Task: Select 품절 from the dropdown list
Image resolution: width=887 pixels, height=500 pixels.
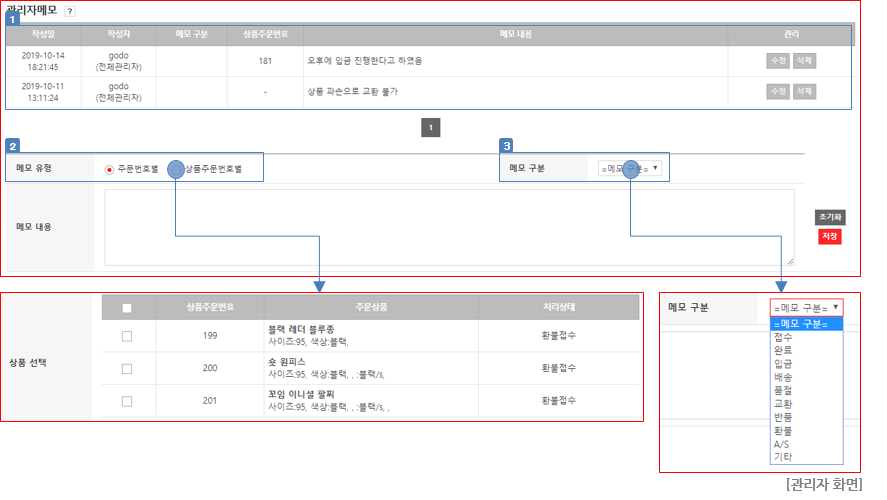Action: pos(807,390)
